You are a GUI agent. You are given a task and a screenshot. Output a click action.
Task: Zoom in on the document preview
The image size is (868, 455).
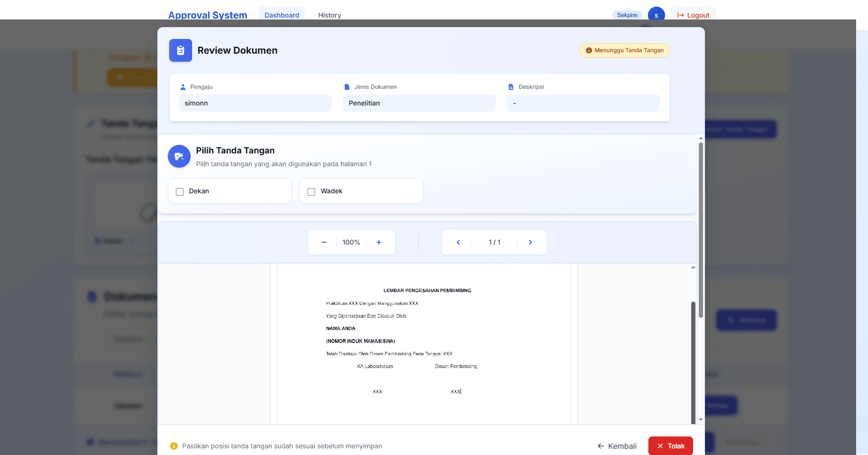(379, 242)
